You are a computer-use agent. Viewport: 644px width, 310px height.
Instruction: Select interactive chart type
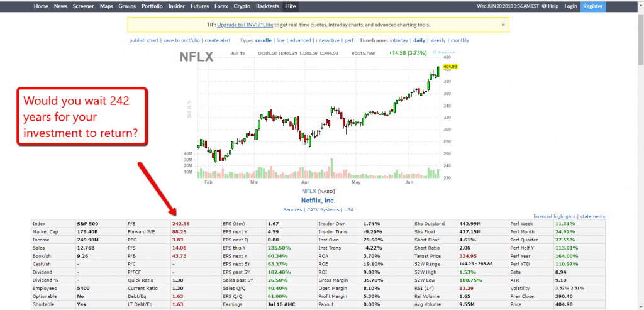[327, 40]
